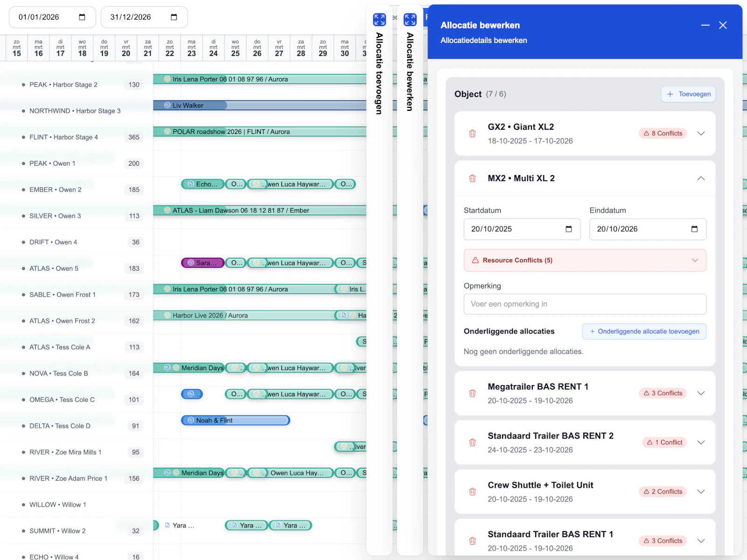This screenshot has height=560, width=747.
Task: Open calendar picker for 31/12/2026 date
Action: [x=174, y=17]
